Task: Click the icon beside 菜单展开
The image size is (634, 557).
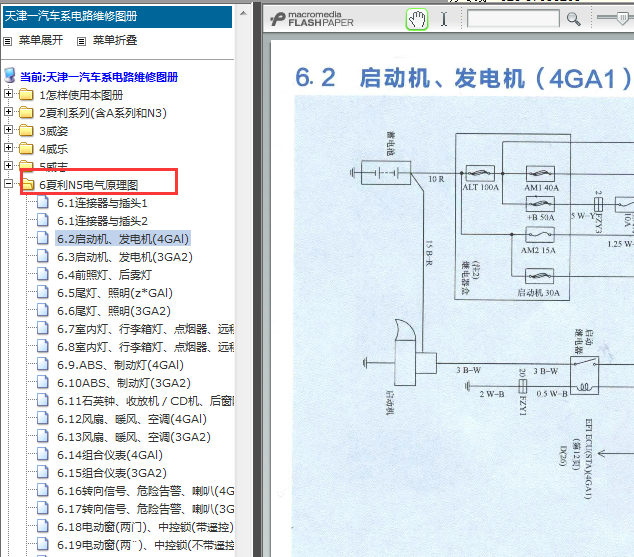Action: pyautogui.click(x=8, y=41)
